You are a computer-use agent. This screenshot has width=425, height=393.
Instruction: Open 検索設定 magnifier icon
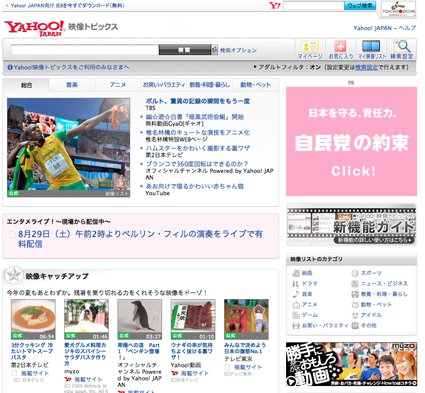coord(402,47)
